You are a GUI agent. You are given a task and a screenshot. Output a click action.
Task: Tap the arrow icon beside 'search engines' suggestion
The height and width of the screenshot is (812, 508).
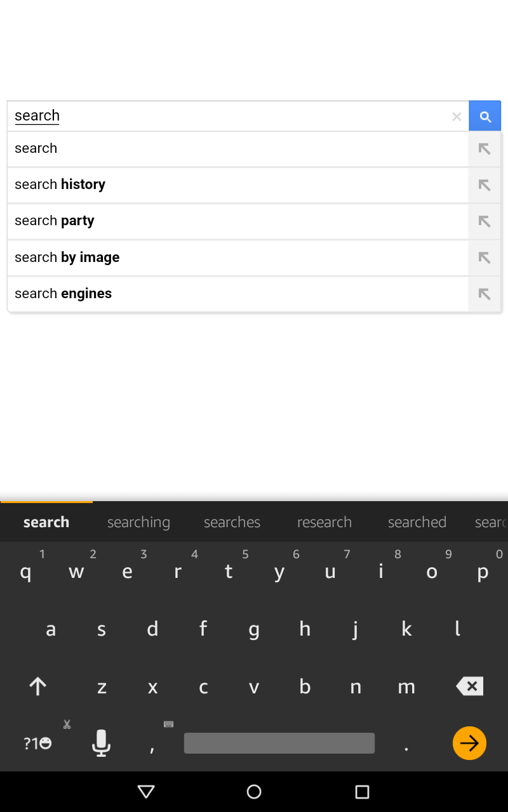pos(484,294)
